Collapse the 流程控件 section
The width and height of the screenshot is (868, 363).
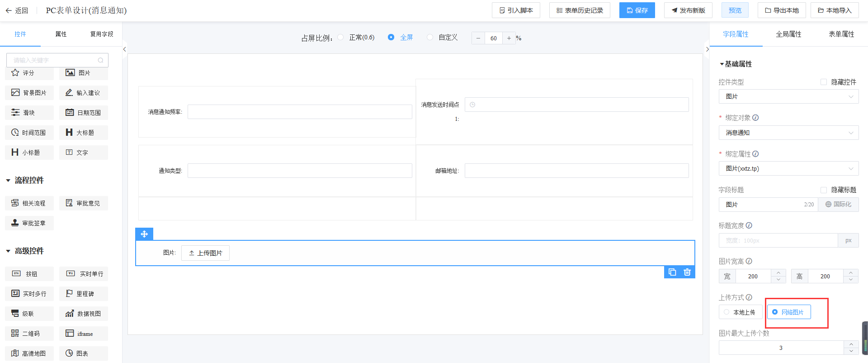8,181
